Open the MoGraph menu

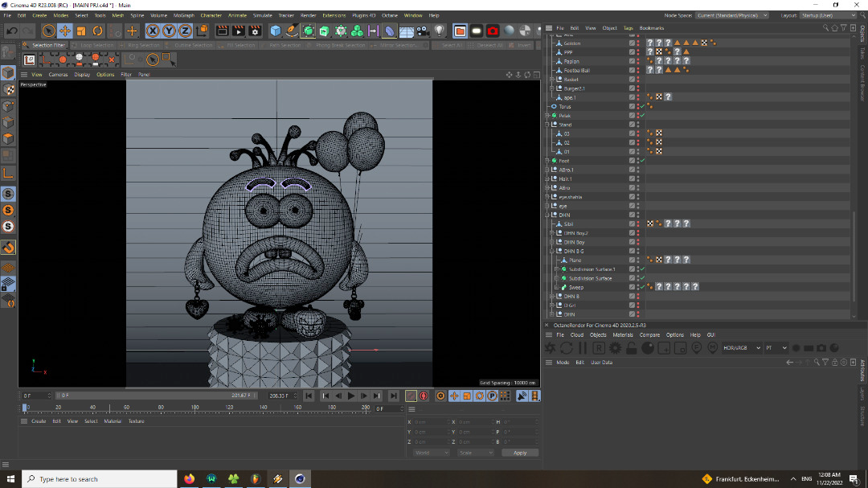[x=183, y=15]
